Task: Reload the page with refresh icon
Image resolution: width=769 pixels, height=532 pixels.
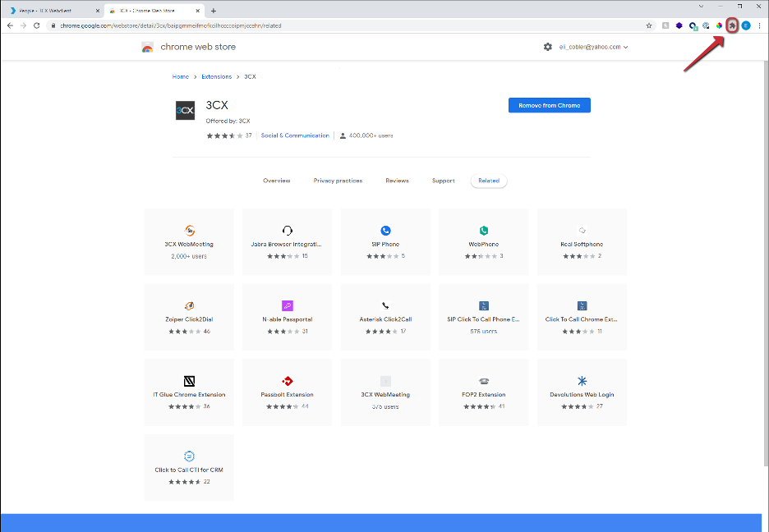Action: [x=36, y=25]
